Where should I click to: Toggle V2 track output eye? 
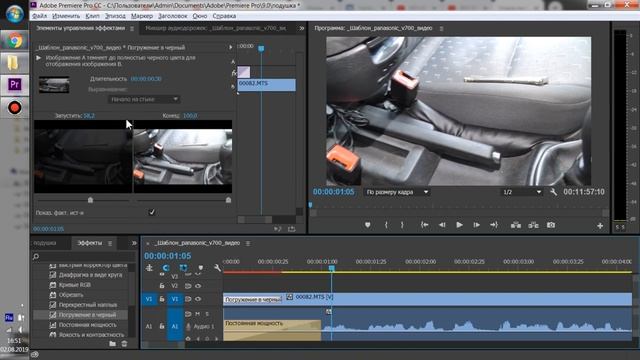click(x=198, y=286)
